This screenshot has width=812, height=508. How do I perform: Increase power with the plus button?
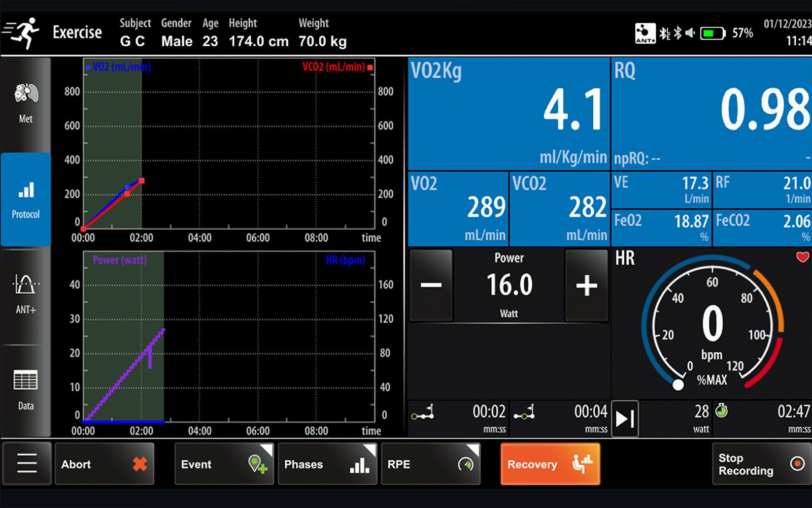tap(587, 285)
